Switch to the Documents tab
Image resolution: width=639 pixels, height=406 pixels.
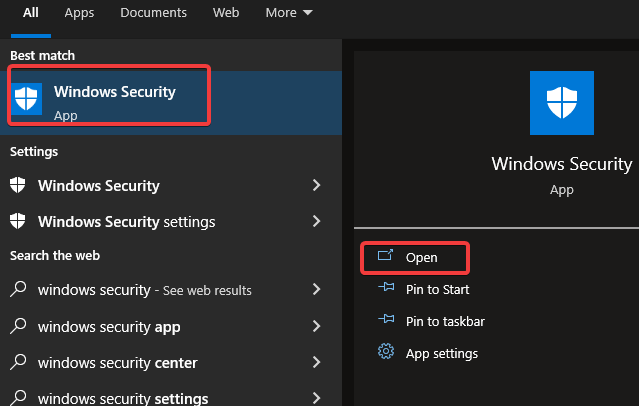pos(153,13)
